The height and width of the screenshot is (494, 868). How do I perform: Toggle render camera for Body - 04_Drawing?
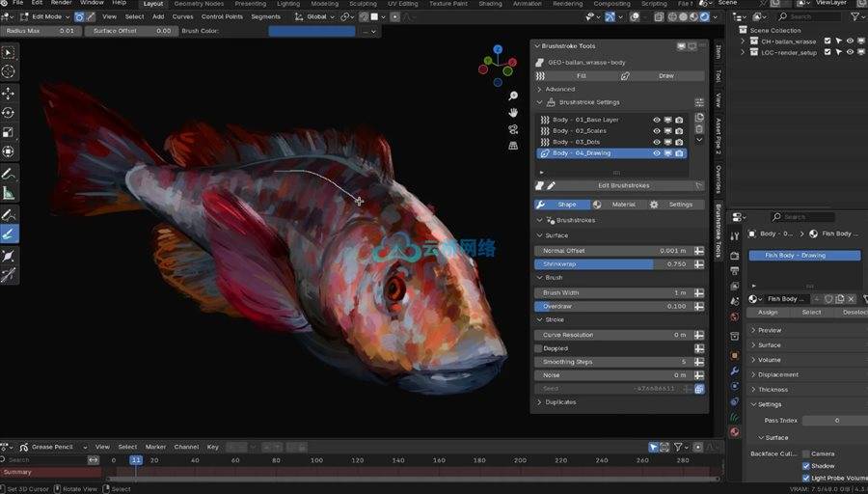coord(679,153)
